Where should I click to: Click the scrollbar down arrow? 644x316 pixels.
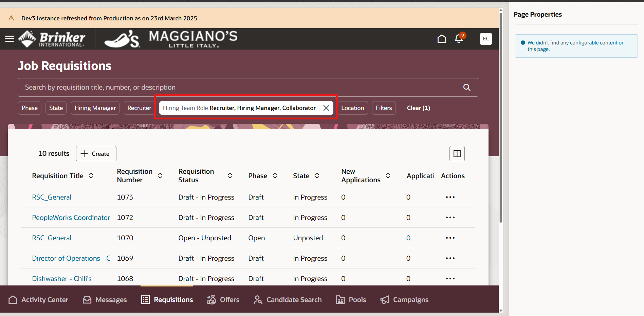[x=501, y=311]
